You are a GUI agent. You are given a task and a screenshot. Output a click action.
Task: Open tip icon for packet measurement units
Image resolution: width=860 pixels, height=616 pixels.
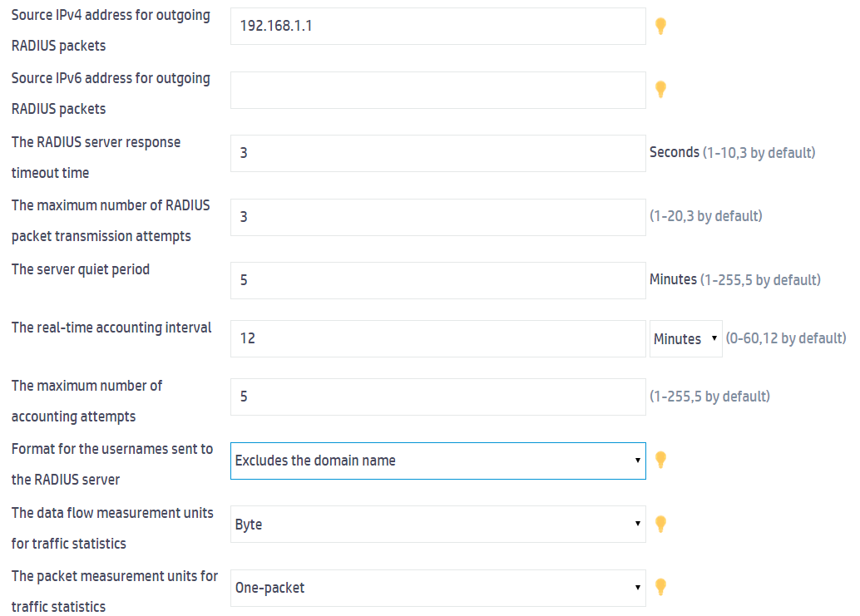661,587
